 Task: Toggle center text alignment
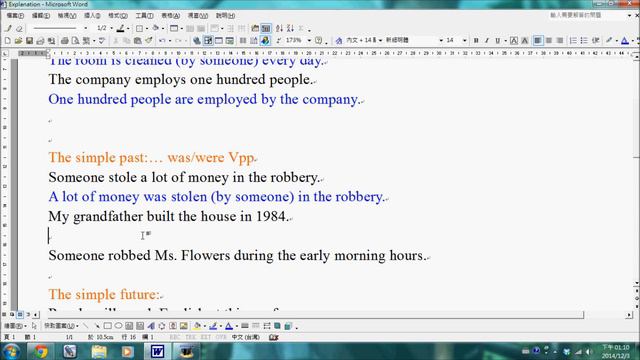(549, 40)
